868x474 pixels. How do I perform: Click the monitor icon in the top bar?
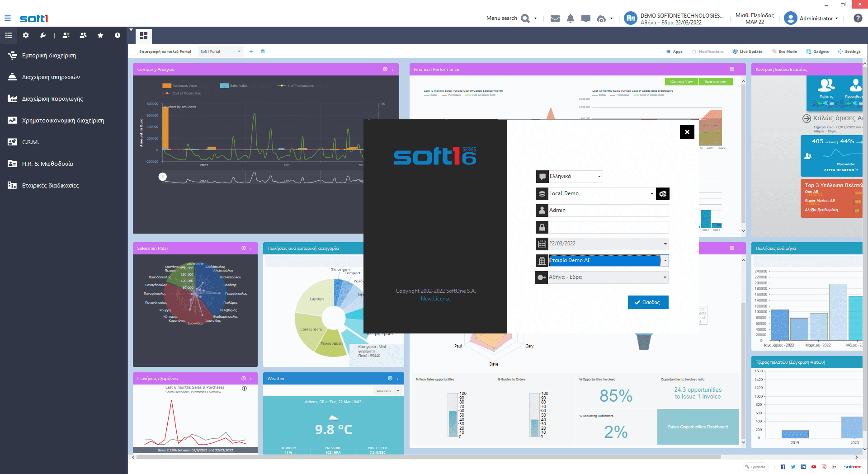point(586,19)
